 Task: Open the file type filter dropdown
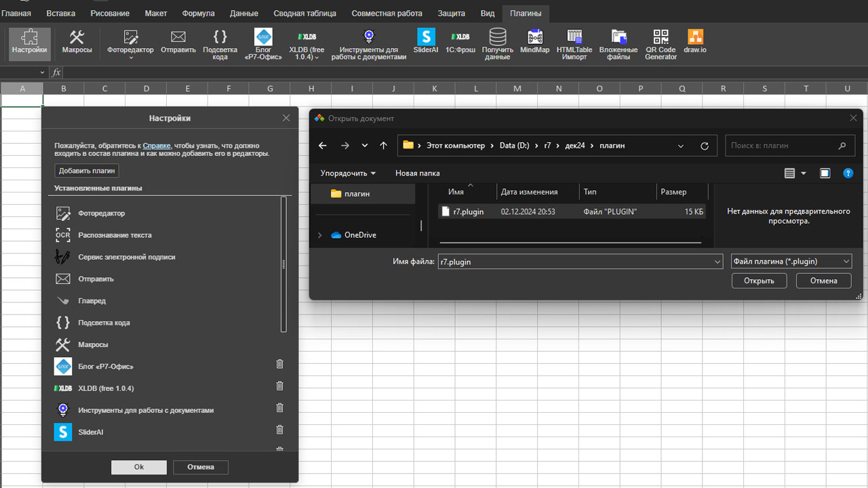pos(791,262)
